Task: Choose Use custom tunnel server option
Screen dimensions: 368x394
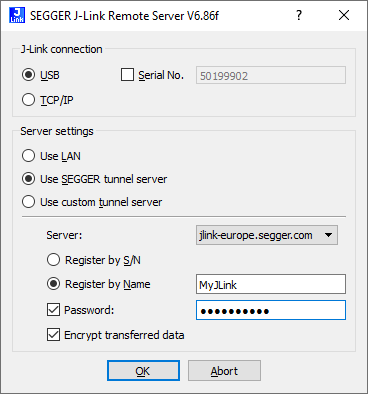Action: (28, 202)
